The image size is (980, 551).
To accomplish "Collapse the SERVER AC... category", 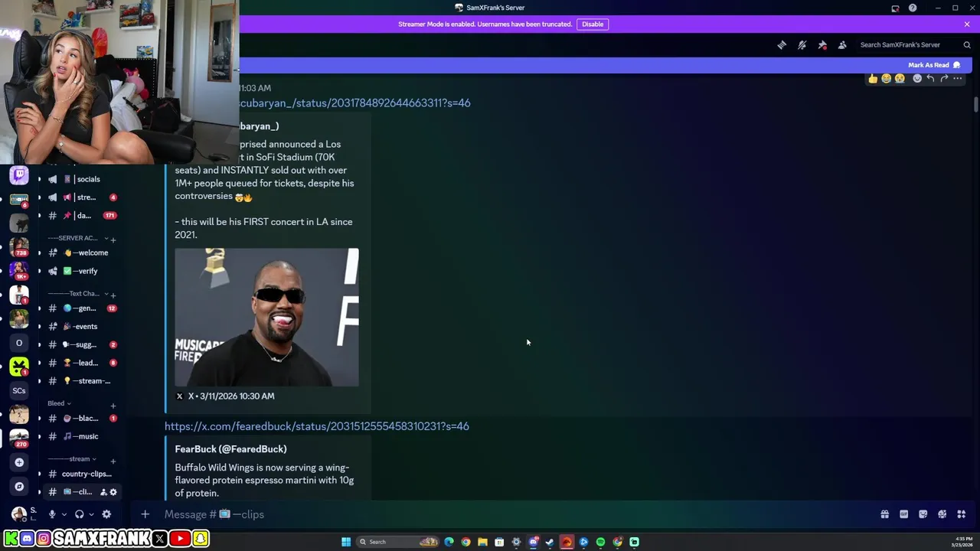I will [77, 238].
